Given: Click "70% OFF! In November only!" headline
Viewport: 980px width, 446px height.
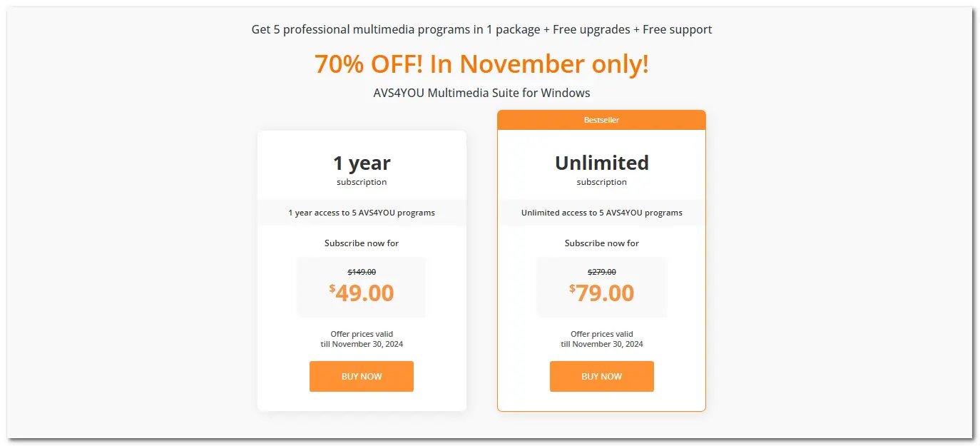Looking at the screenshot, I should (x=481, y=64).
